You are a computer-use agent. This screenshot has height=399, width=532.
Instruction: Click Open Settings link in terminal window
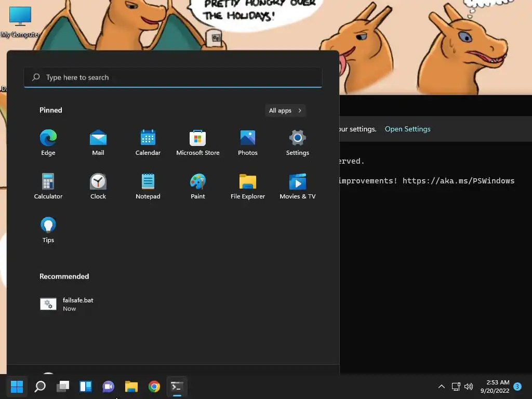[x=407, y=129]
